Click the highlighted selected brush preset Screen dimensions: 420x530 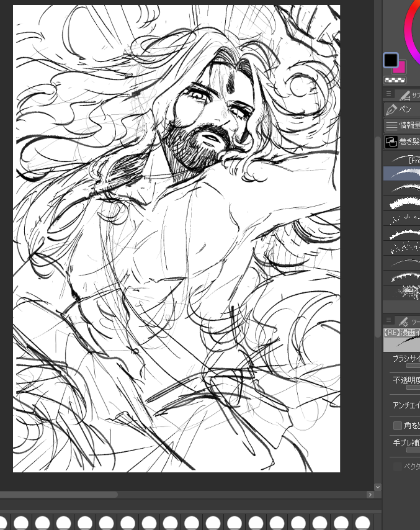click(x=402, y=173)
